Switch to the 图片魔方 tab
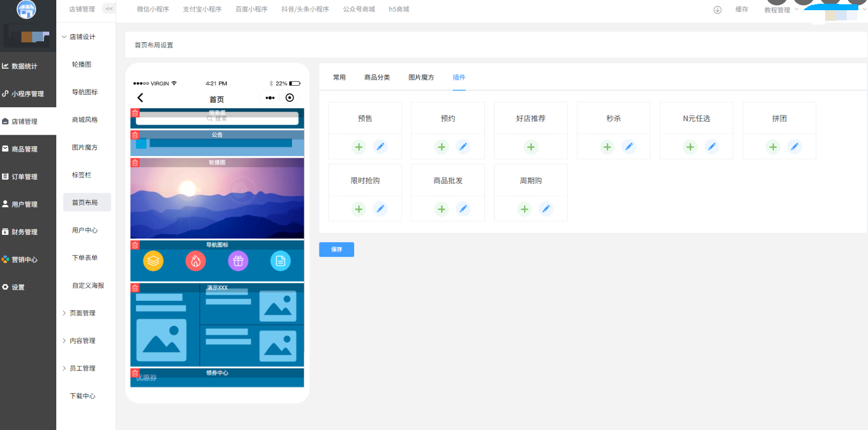Image resolution: width=868 pixels, height=430 pixels. coord(421,78)
